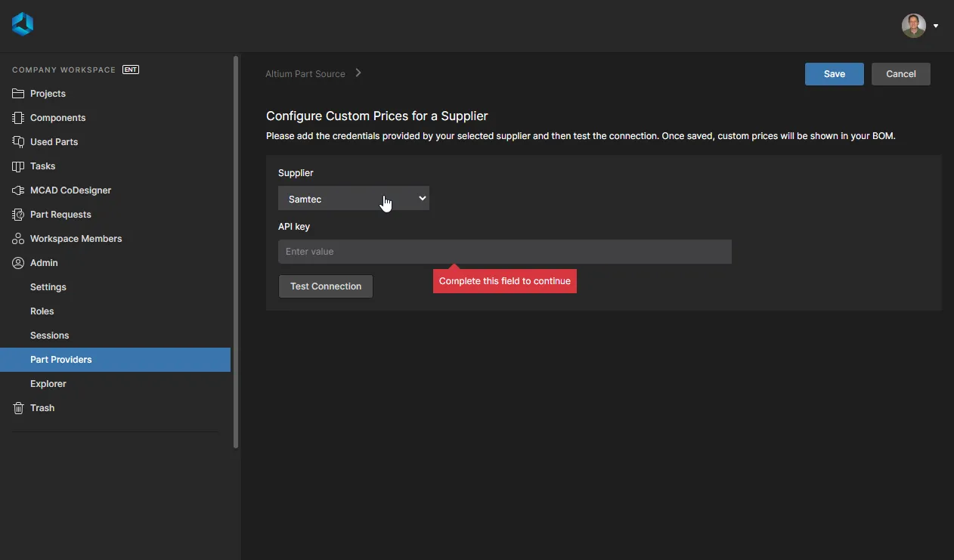Image resolution: width=954 pixels, height=560 pixels.
Task: Open the Tasks board icon
Action: tap(18, 166)
